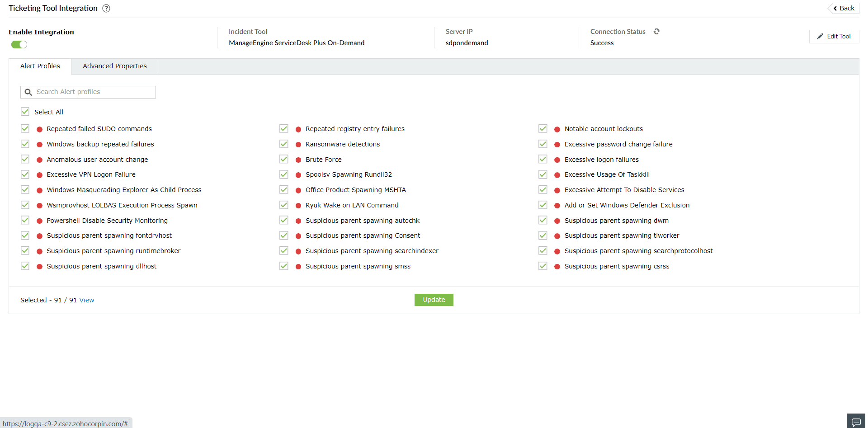
Task: Click the search magnifier icon
Action: tap(28, 92)
